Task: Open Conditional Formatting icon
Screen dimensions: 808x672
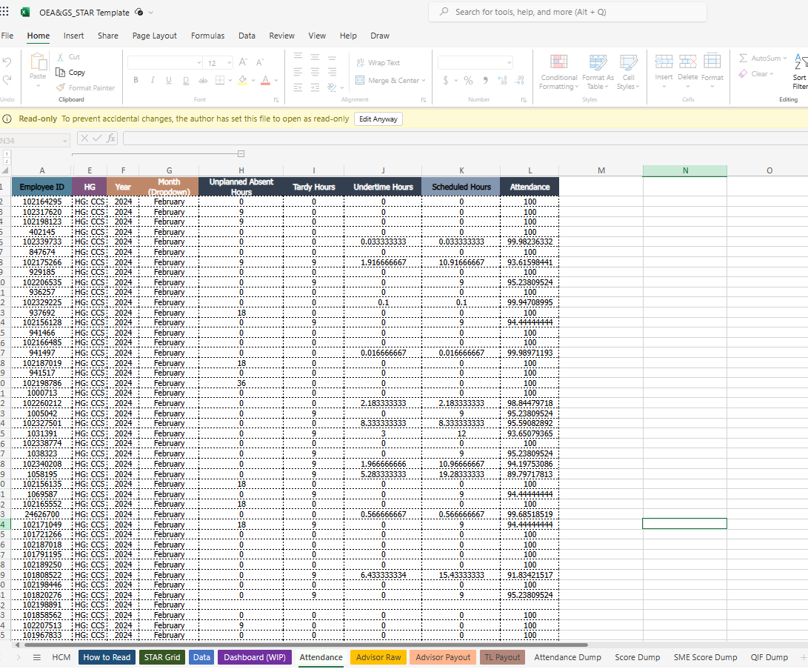Action: pos(559,62)
